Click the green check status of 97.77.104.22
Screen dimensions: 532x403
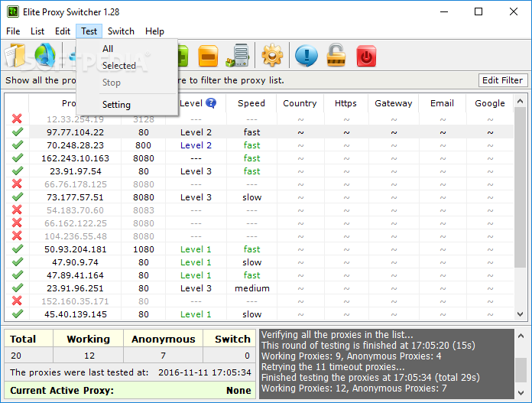click(18, 132)
